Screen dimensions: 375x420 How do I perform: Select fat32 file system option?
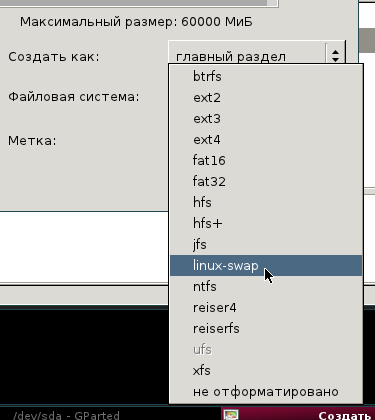tap(266, 182)
